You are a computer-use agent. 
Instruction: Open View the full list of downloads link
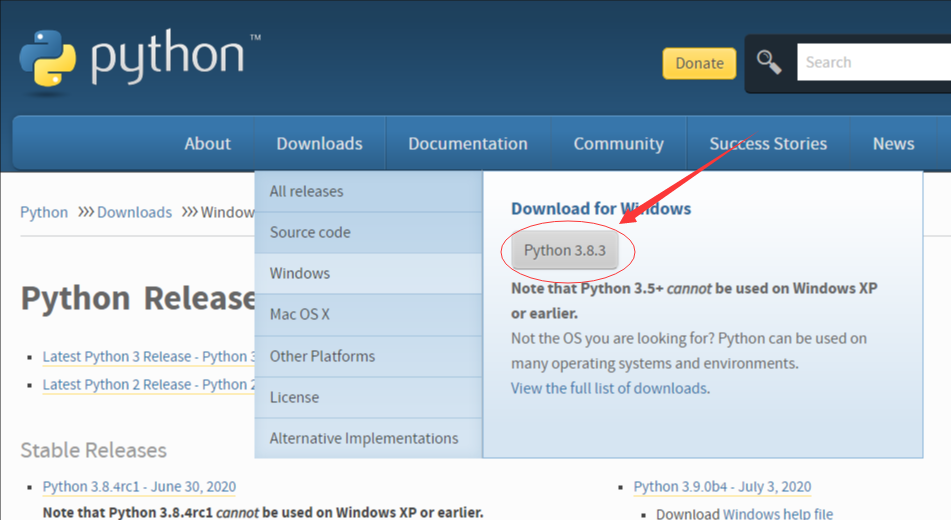click(610, 388)
